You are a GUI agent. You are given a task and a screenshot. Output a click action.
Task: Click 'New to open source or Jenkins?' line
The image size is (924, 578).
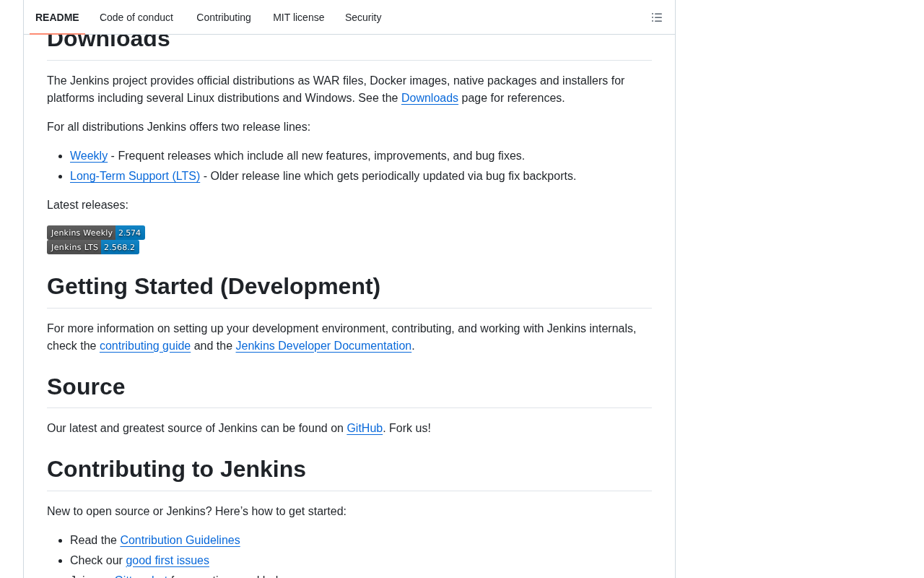196,512
